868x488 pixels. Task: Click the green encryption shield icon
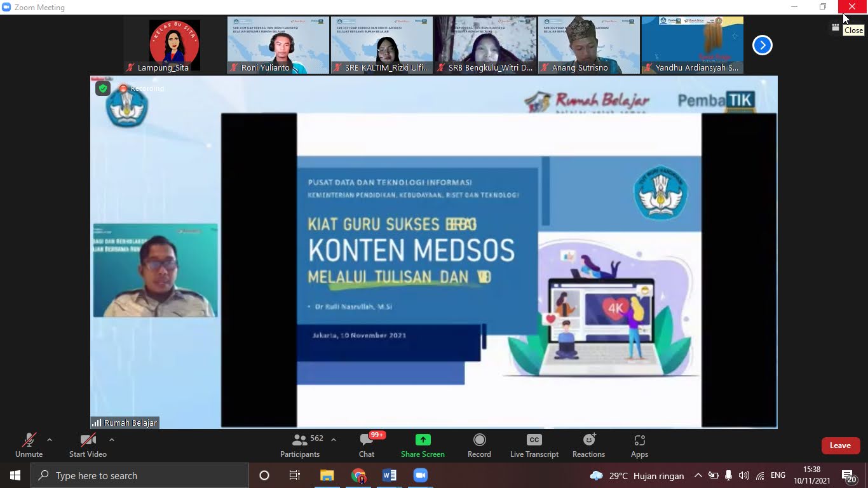103,88
